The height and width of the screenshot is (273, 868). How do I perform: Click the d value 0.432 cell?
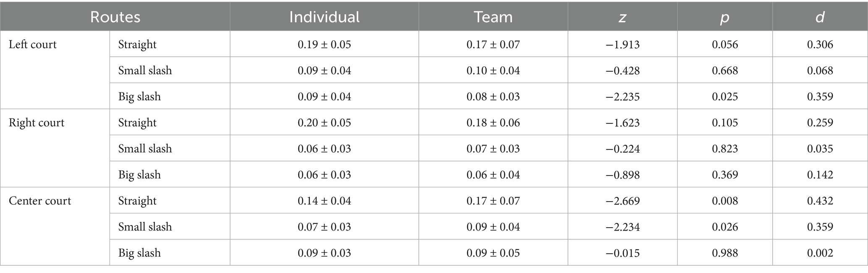coord(820,201)
